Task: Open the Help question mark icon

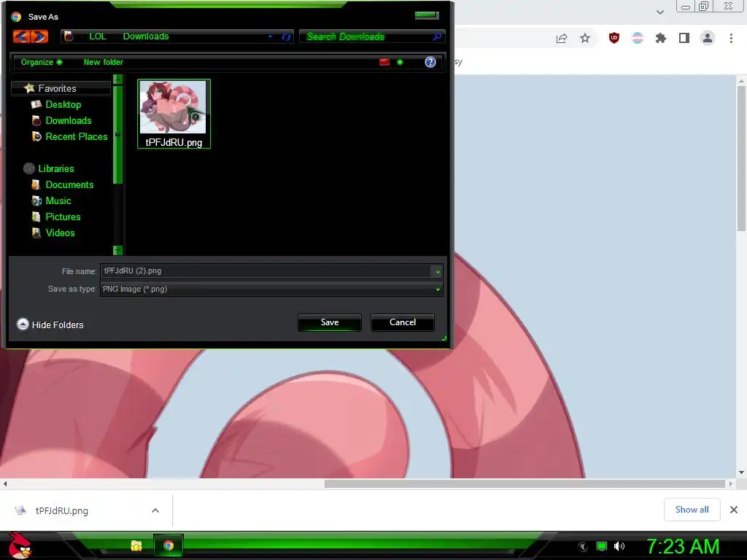Action: 430,62
